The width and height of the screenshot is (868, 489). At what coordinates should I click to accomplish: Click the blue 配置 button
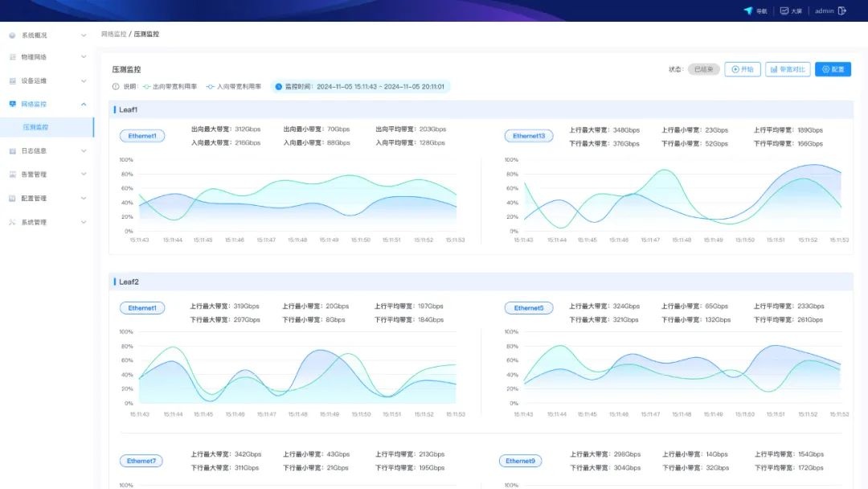pos(833,69)
